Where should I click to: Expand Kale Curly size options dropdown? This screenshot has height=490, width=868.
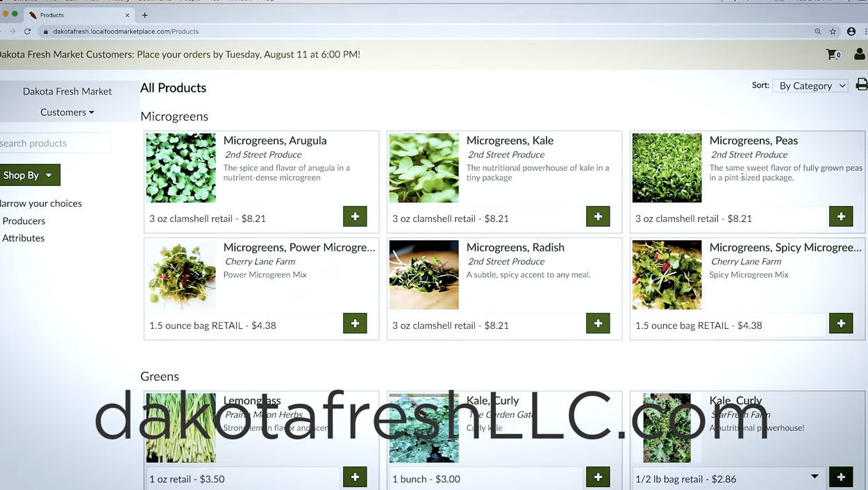[815, 477]
